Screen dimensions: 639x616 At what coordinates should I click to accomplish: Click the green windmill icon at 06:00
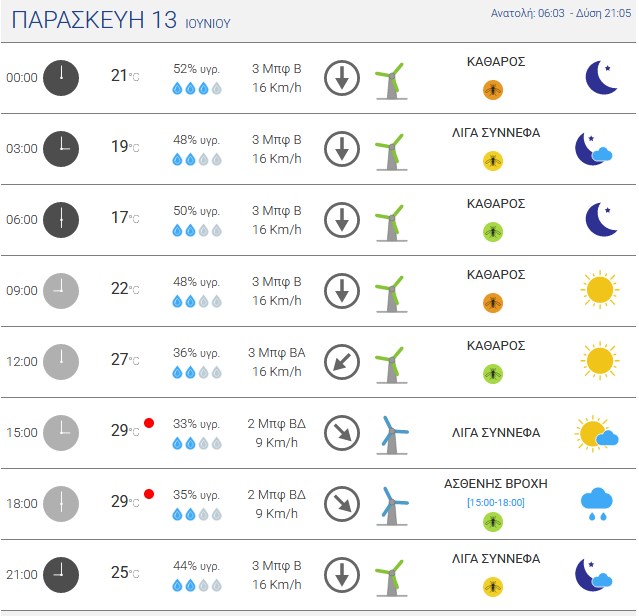pyautogui.click(x=391, y=223)
